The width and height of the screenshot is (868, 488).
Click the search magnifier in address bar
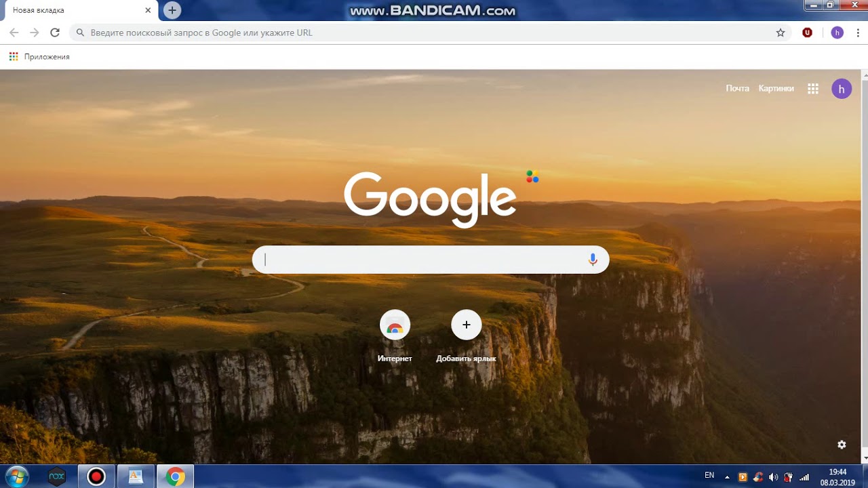point(80,33)
